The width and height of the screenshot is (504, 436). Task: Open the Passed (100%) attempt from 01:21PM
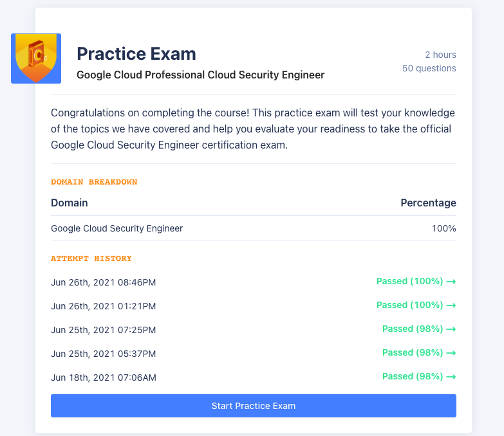pyautogui.click(x=411, y=305)
